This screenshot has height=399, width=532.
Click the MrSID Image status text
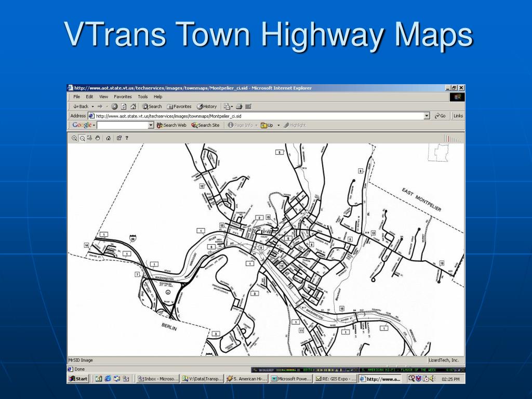[x=81, y=361]
